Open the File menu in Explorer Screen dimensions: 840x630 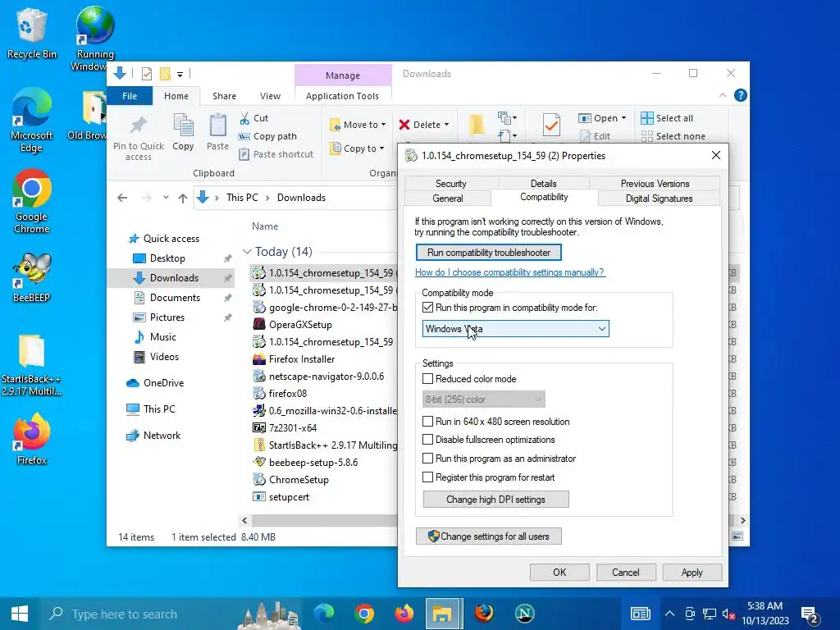click(130, 96)
